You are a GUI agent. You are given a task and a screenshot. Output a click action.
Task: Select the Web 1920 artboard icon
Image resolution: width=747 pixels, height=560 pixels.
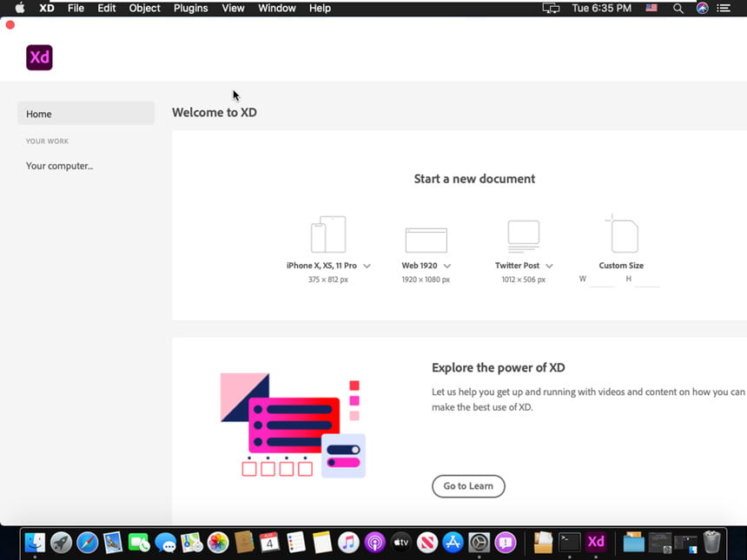[426, 240]
